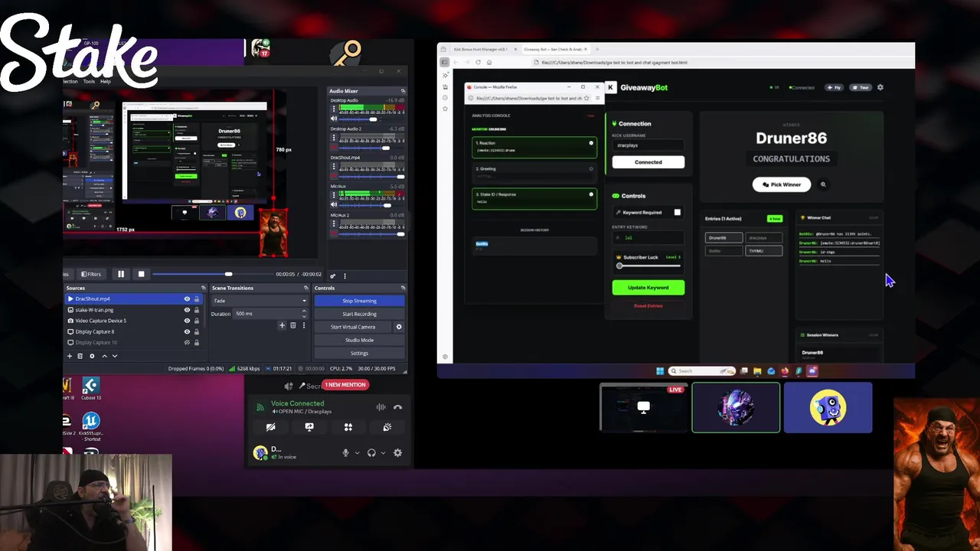The width and height of the screenshot is (980, 551).
Task: Open Desktop Audio three-dot options menu
Action: [x=334, y=109]
